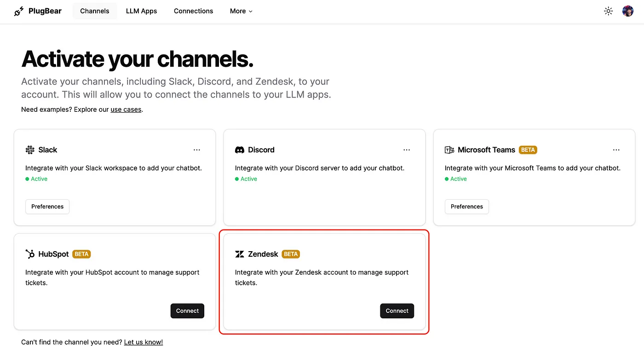Viewport: 644px width, 357px height.
Task: Open the Discord card three-dot menu
Action: (407, 150)
